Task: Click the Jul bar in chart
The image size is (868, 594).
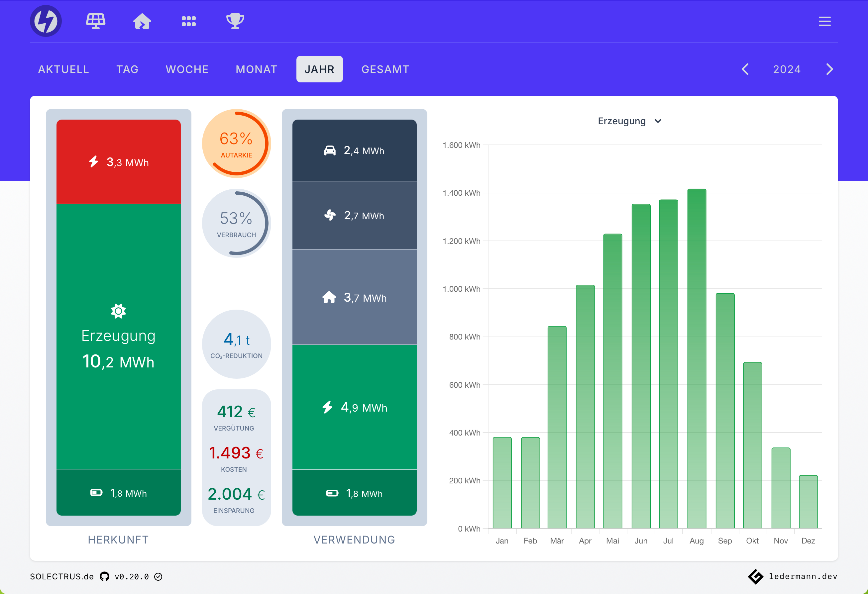Action: (x=668, y=364)
